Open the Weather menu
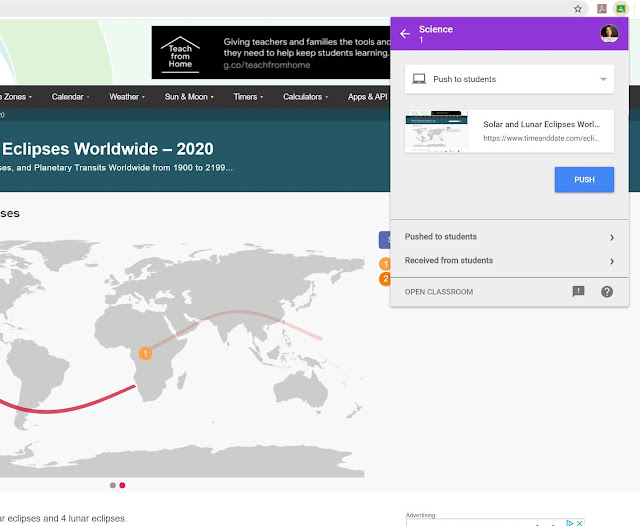 (x=127, y=97)
